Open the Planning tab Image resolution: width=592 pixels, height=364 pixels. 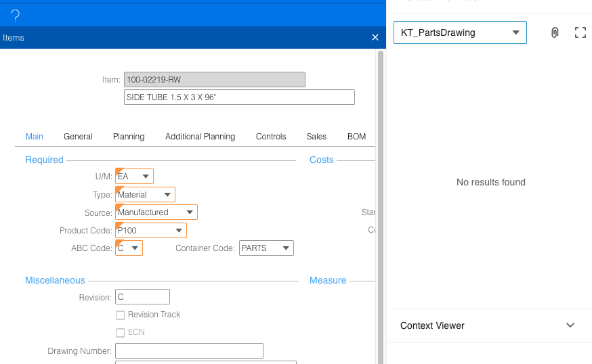(x=129, y=137)
